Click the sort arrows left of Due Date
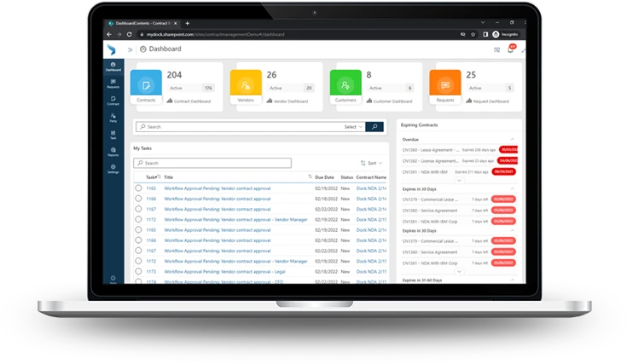The width and height of the screenshot is (627, 364). tap(310, 176)
